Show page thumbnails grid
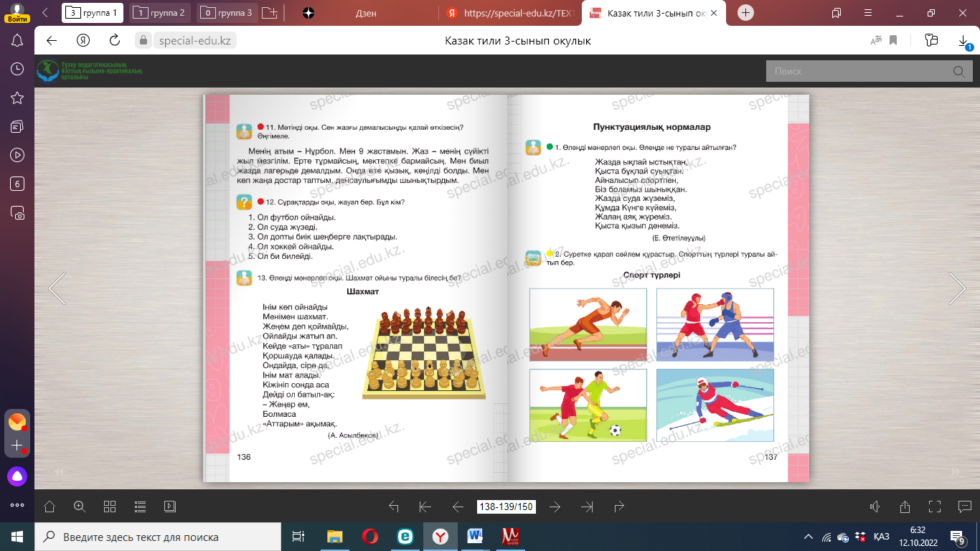 [110, 507]
